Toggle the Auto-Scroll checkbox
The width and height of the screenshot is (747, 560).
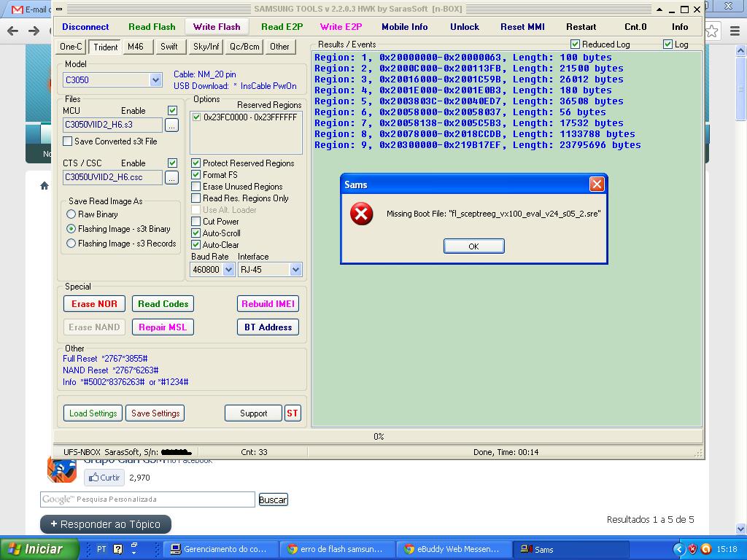tap(196, 233)
